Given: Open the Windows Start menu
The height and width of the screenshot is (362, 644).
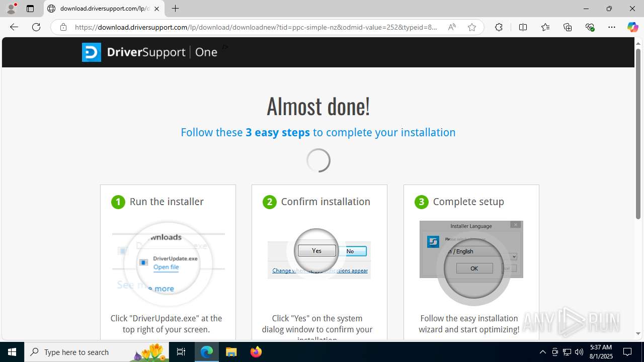Looking at the screenshot, I should point(12,352).
